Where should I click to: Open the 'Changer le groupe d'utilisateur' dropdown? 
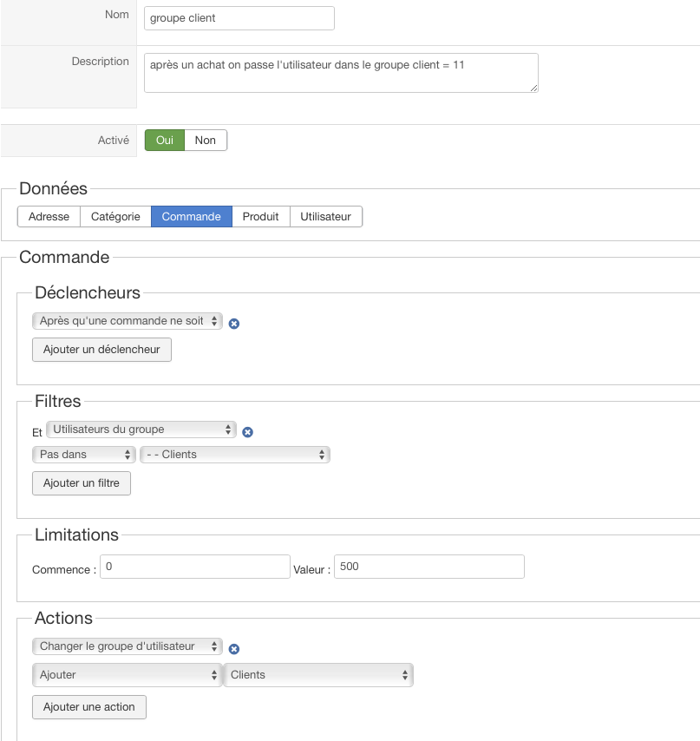point(128,646)
